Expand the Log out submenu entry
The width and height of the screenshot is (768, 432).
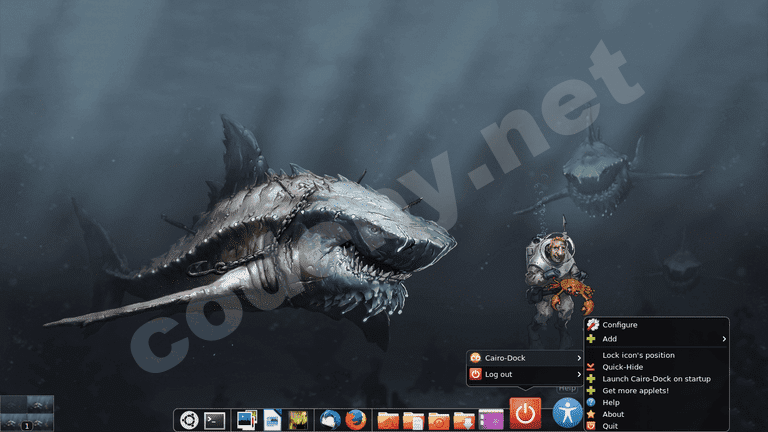pyautogui.click(x=525, y=374)
